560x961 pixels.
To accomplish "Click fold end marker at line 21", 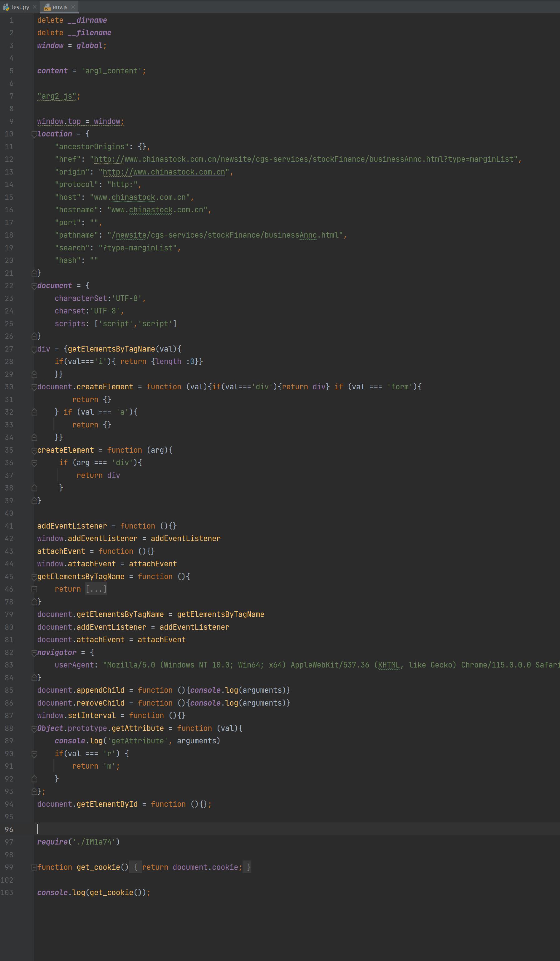I will point(34,273).
